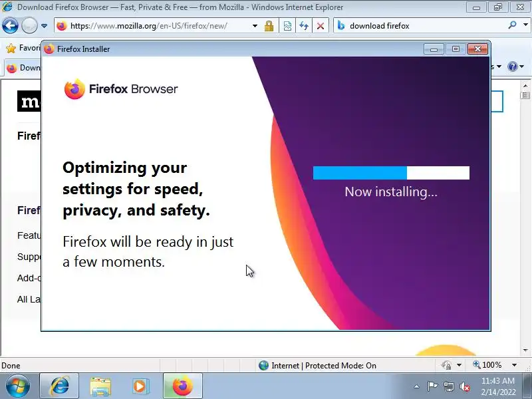532x399 pixels.
Task: Click the Compatibility View icon
Action: click(287, 26)
